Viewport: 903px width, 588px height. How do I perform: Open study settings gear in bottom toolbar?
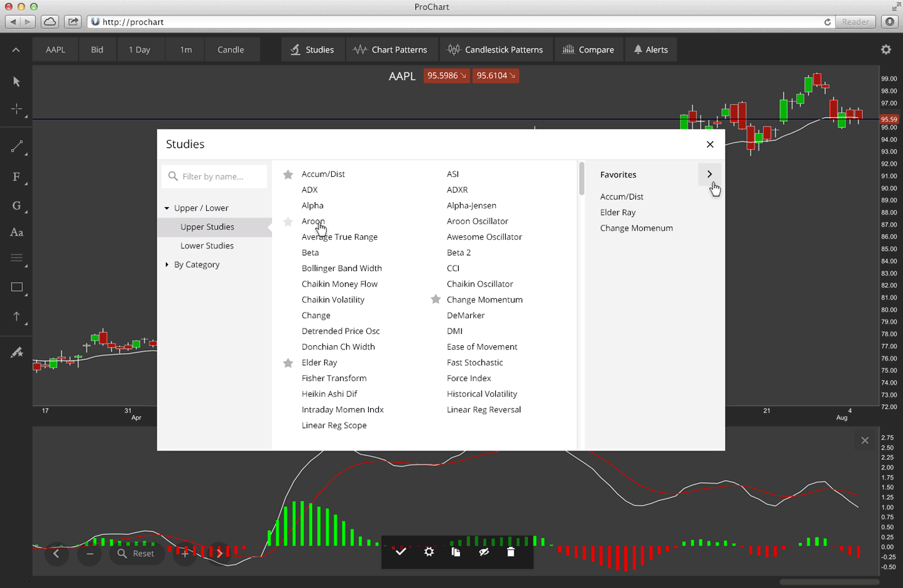click(x=429, y=552)
